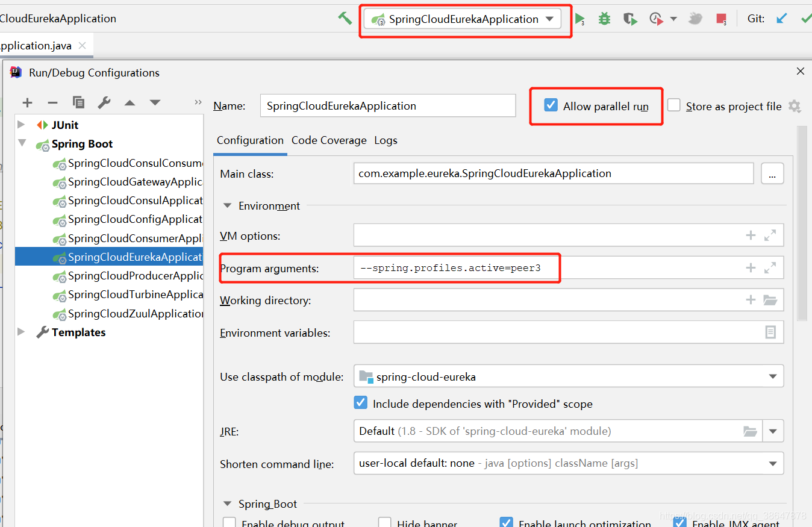Open the SpringCloudEurekaApplication run configuration dropdown
The height and width of the screenshot is (527, 812).
463,19
